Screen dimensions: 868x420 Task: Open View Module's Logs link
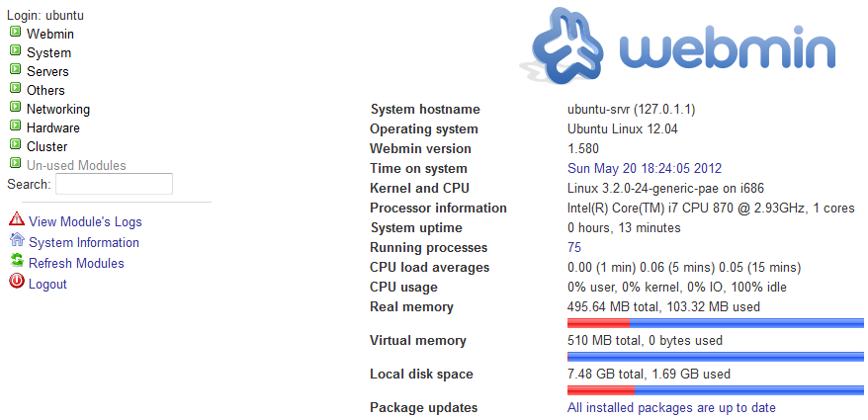(85, 222)
